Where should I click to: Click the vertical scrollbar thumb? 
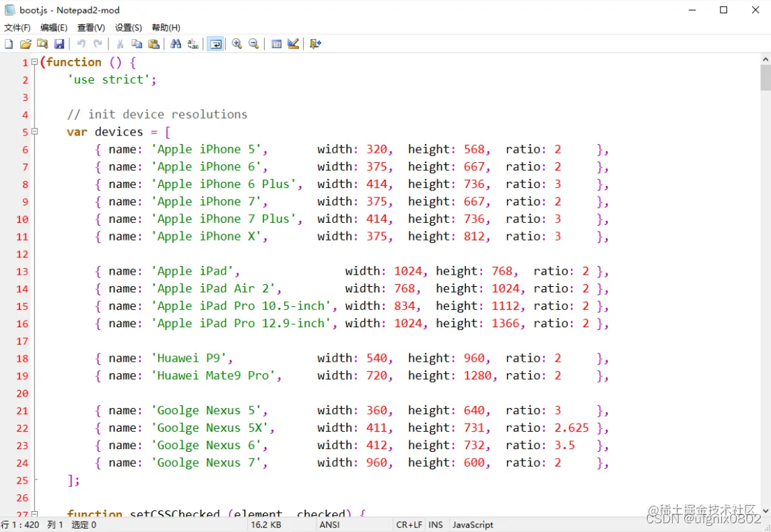[x=765, y=77]
